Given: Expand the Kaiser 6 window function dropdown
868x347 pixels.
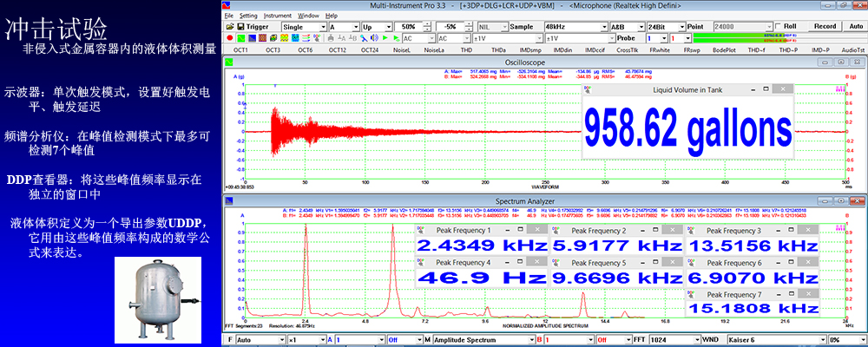Looking at the screenshot, I should [821, 339].
